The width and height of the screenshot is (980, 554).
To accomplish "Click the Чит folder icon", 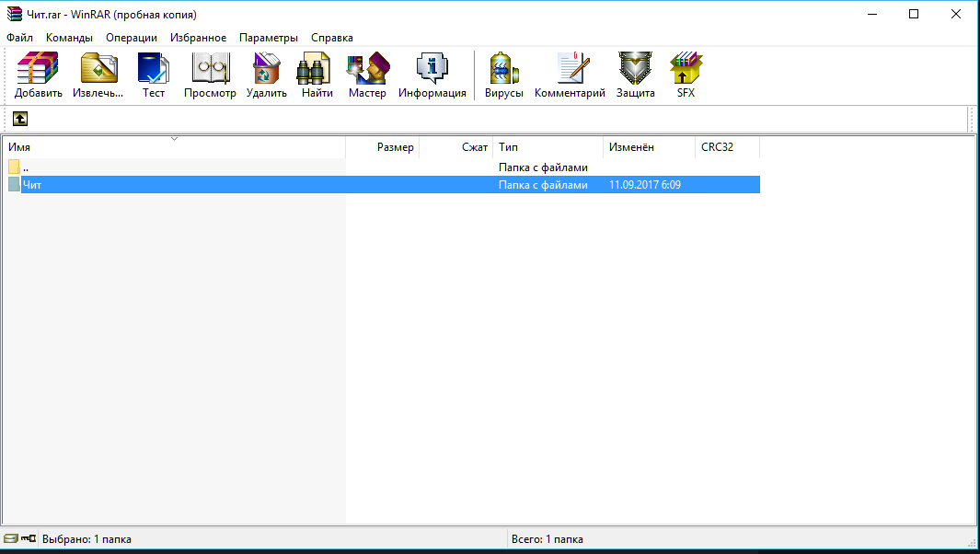I will (x=15, y=184).
